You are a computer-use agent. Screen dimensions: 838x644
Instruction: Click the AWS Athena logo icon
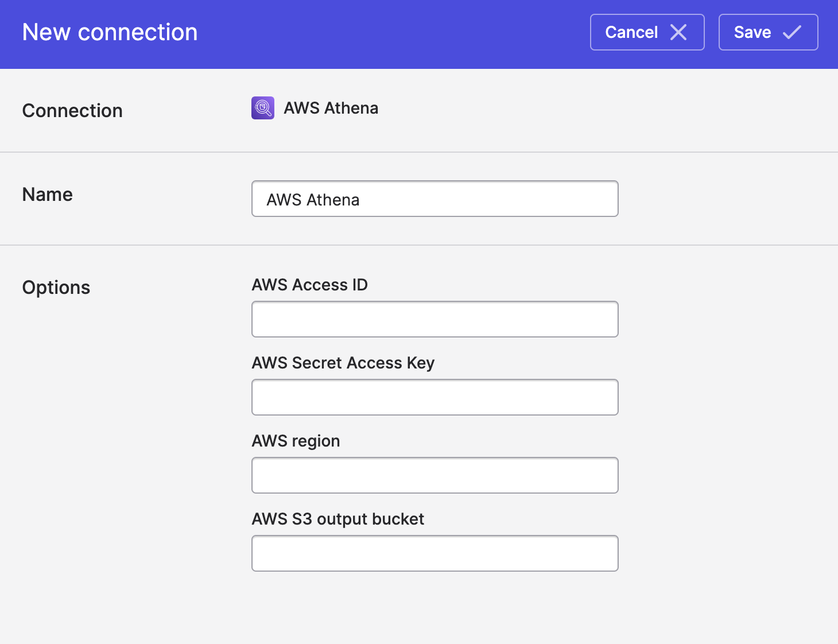click(263, 108)
